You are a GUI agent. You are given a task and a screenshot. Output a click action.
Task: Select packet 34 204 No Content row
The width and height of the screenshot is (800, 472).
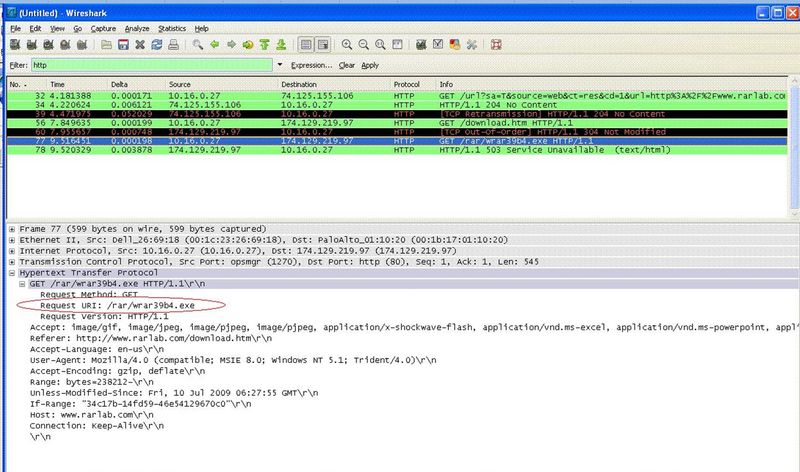click(x=397, y=105)
